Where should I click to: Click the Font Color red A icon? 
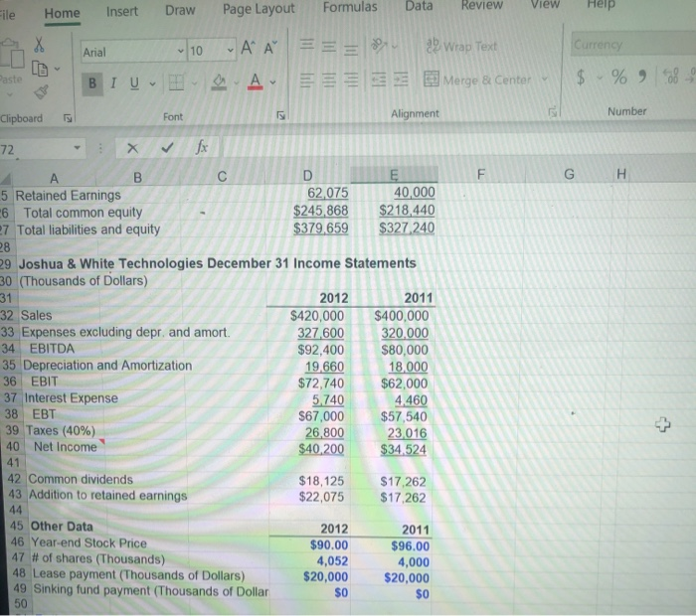coord(255,81)
